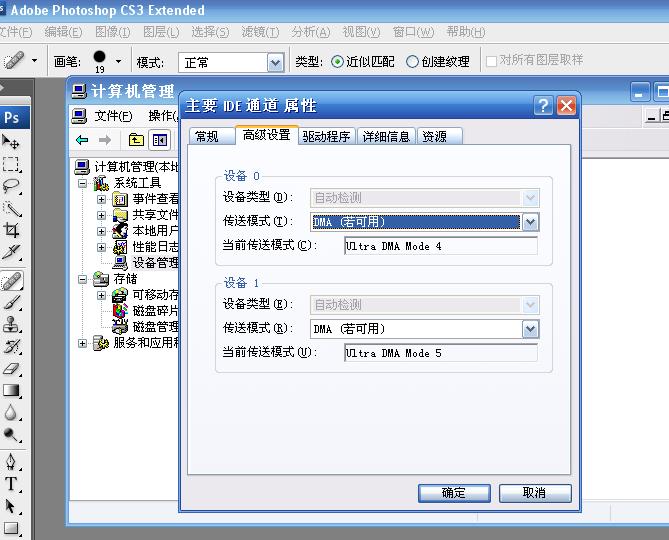The height and width of the screenshot is (540, 669).
Task: Open the 滤镜 menu in Photoshop
Action: pyautogui.click(x=260, y=32)
